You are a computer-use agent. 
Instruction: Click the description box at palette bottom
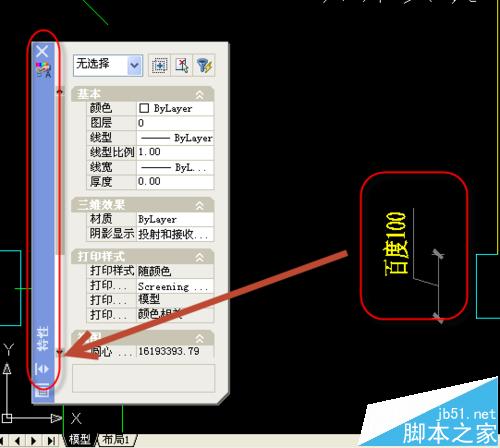point(144,378)
